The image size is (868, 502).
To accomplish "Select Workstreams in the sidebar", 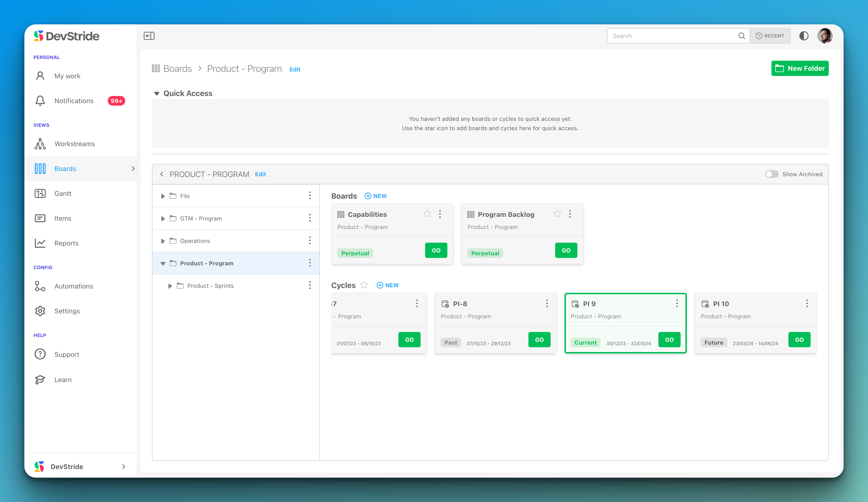I will (x=81, y=144).
